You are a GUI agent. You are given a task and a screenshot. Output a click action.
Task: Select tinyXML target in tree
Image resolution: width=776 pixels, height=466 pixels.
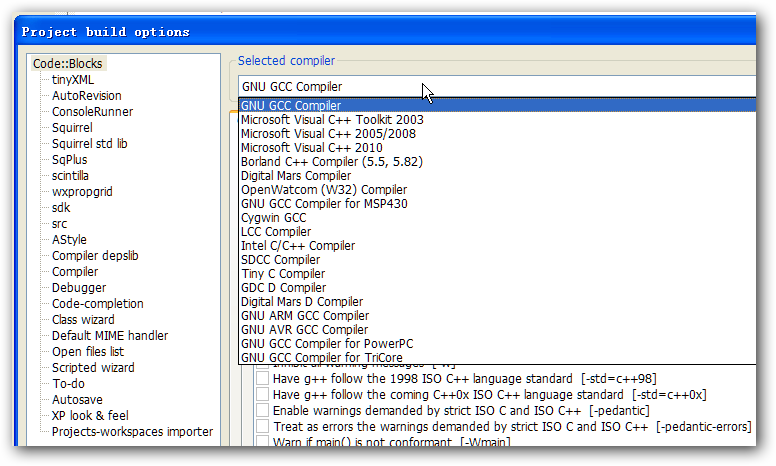click(x=73, y=80)
